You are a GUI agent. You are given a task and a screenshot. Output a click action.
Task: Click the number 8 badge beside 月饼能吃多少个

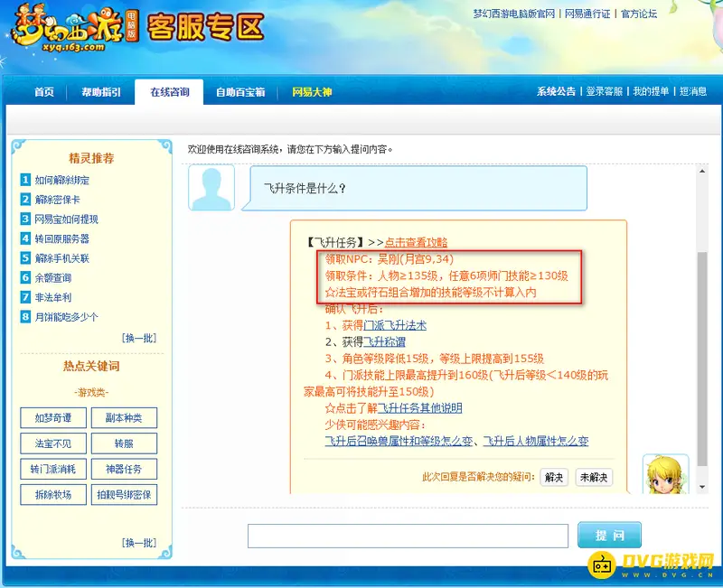click(x=25, y=316)
